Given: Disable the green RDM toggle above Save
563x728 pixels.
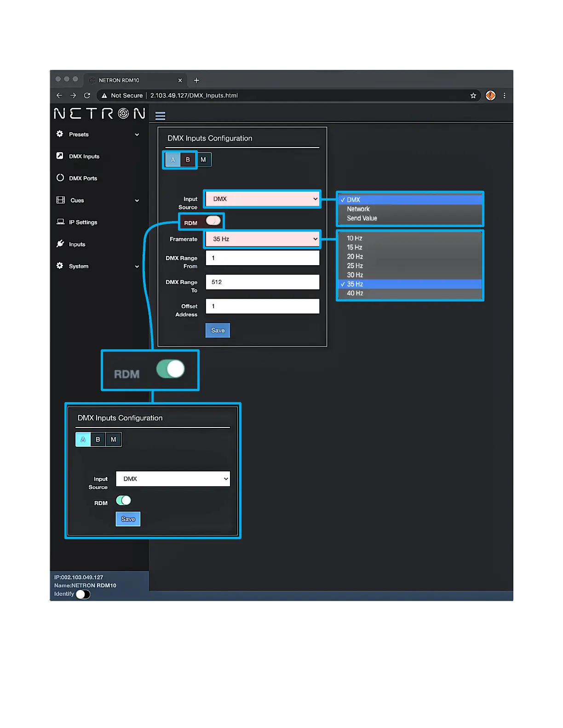Looking at the screenshot, I should [123, 500].
